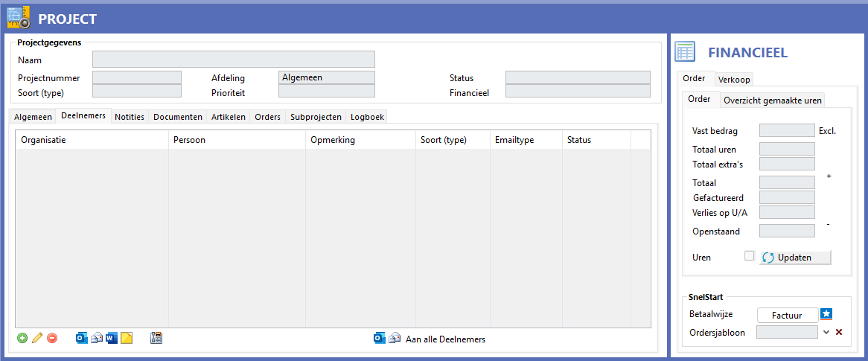The height and width of the screenshot is (361, 868).
Task: Click the yellow sticky note icon
Action: pyautogui.click(x=127, y=338)
